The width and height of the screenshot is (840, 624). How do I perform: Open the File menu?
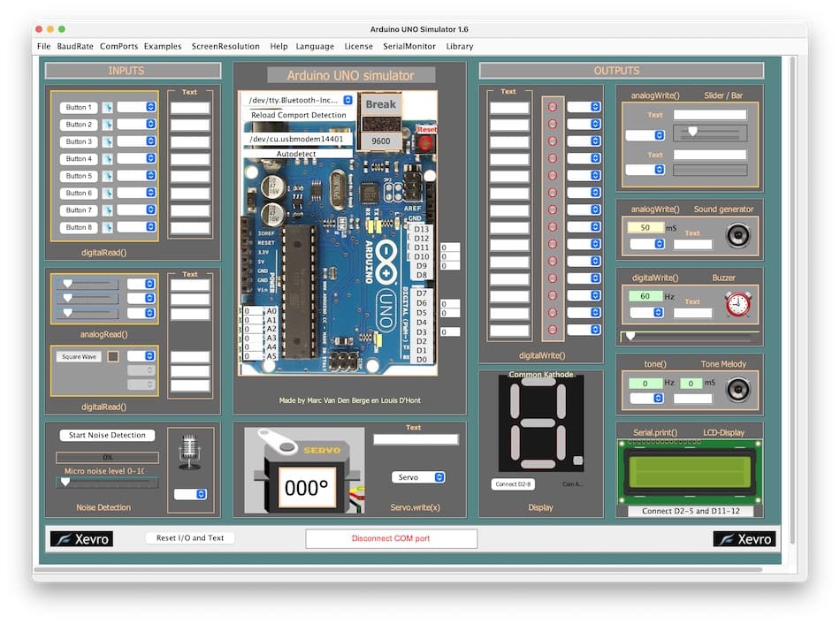pos(44,47)
